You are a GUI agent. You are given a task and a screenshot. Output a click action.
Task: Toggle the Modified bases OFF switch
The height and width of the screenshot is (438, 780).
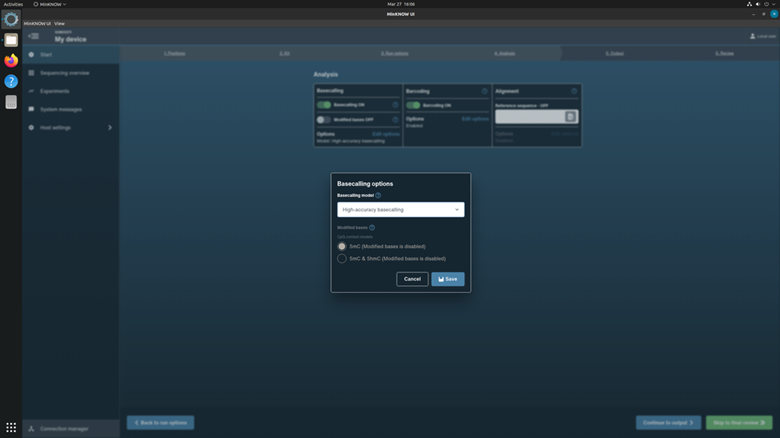click(x=324, y=119)
